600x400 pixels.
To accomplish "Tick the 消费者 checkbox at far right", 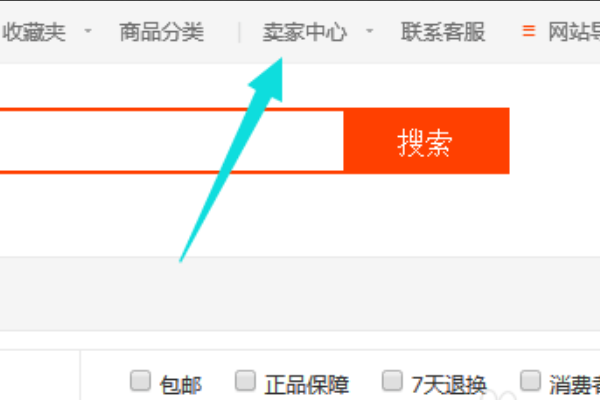I will coord(530,381).
